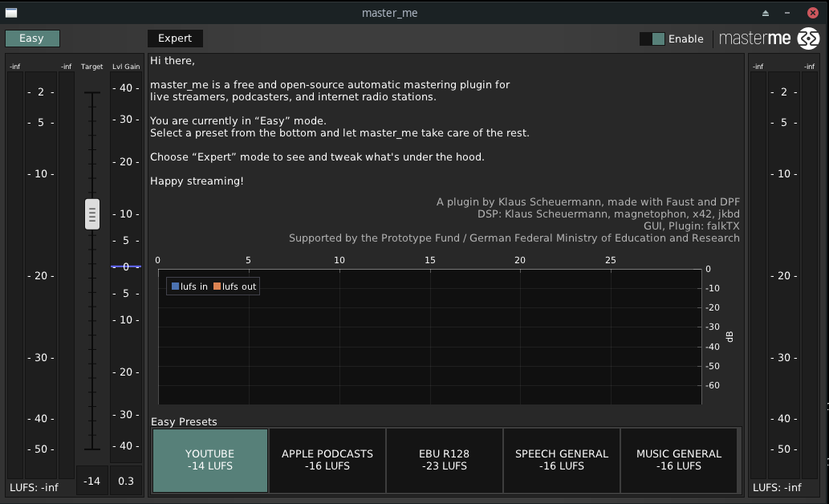Select the APPLE PODCASTS -16 LUFS preset
The image size is (829, 504).
click(x=327, y=460)
